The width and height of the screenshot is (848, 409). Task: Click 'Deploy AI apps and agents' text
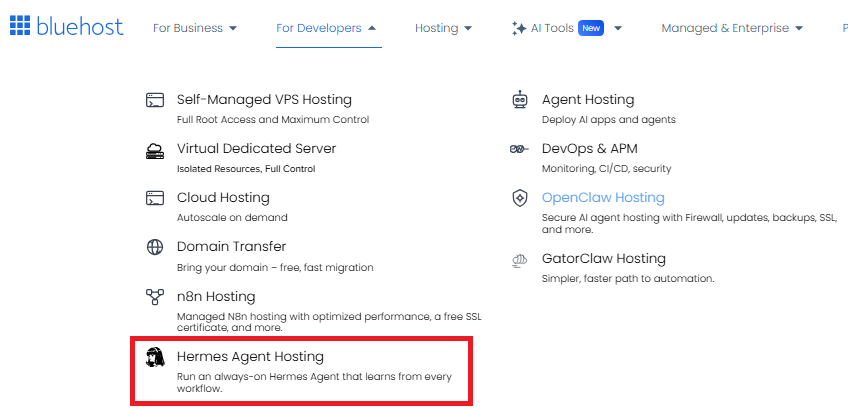(x=608, y=120)
